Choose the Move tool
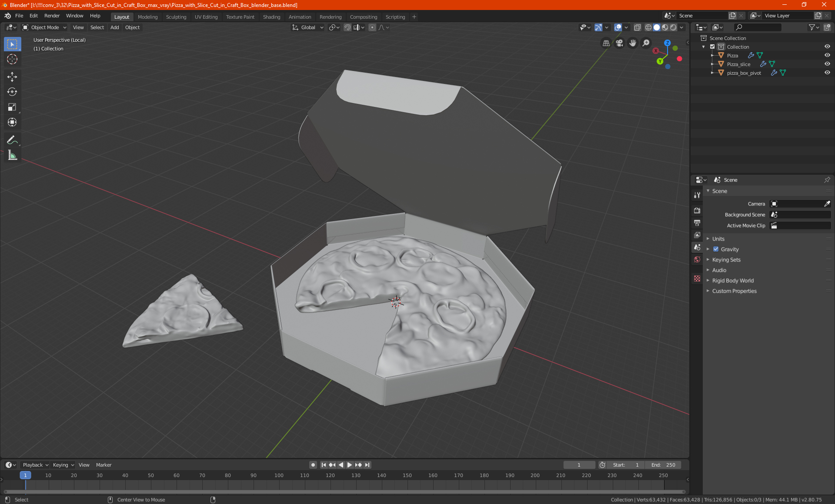The image size is (835, 504). click(x=12, y=77)
